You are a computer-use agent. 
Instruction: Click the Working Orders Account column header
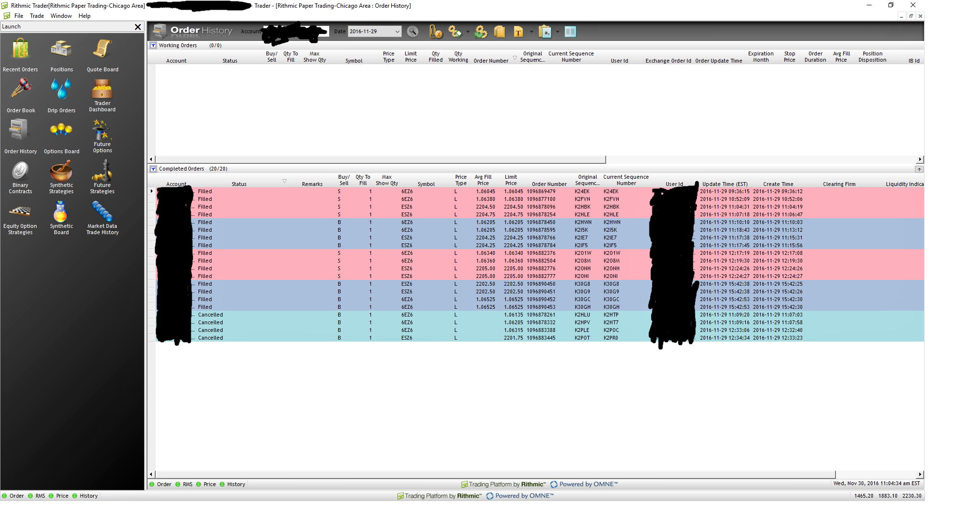[x=176, y=61]
